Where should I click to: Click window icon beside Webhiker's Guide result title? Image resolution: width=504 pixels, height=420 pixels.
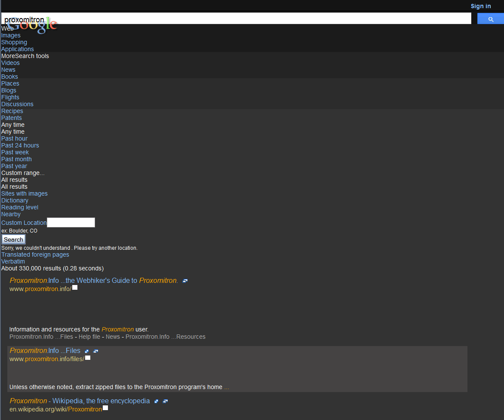coord(185,281)
